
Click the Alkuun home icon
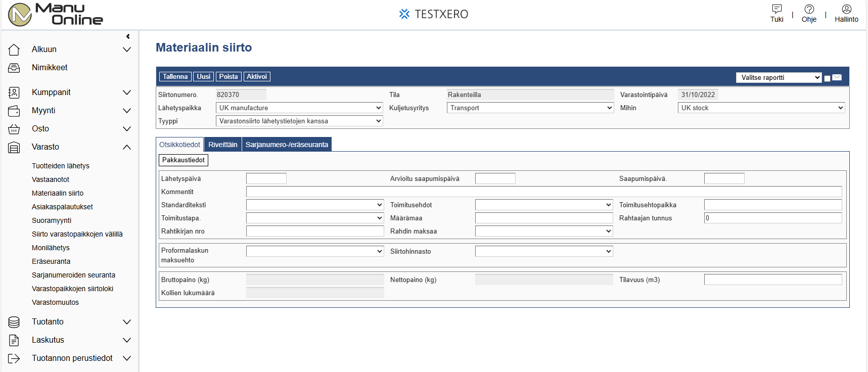(x=14, y=50)
